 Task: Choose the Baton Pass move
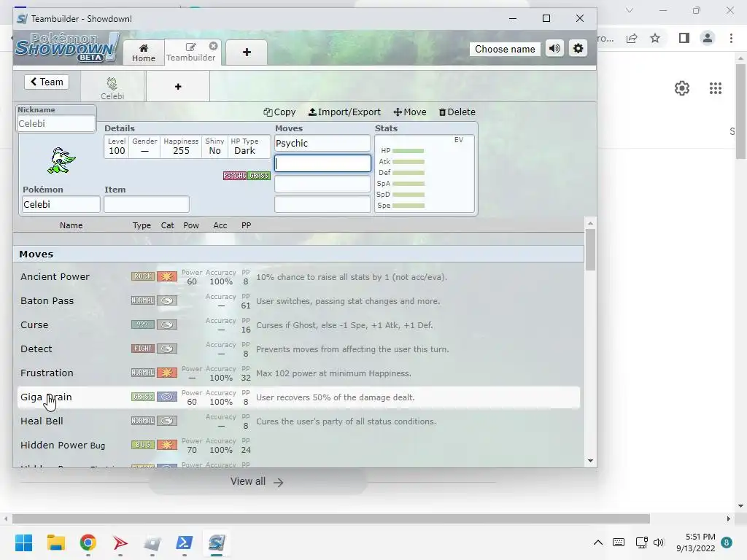[x=298, y=301]
